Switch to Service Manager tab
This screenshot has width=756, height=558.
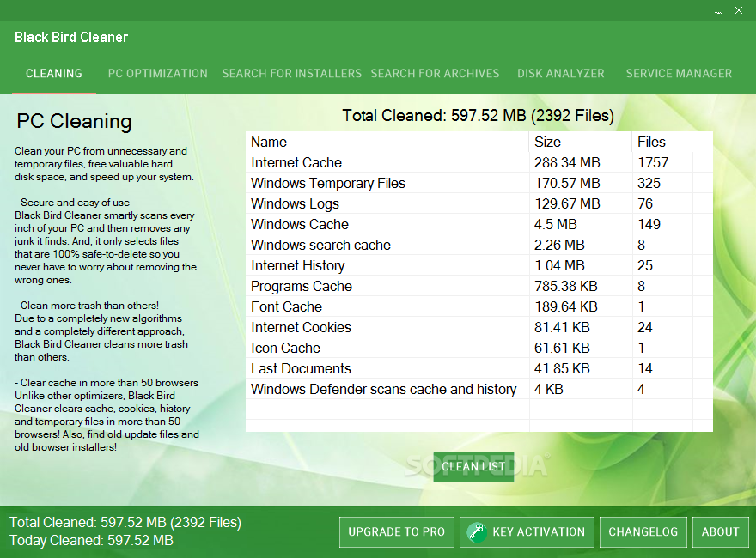coord(679,73)
